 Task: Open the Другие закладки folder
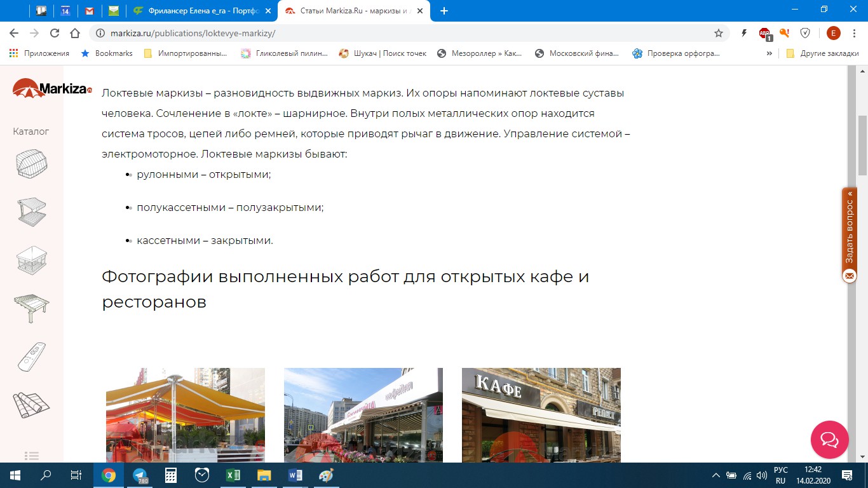822,53
